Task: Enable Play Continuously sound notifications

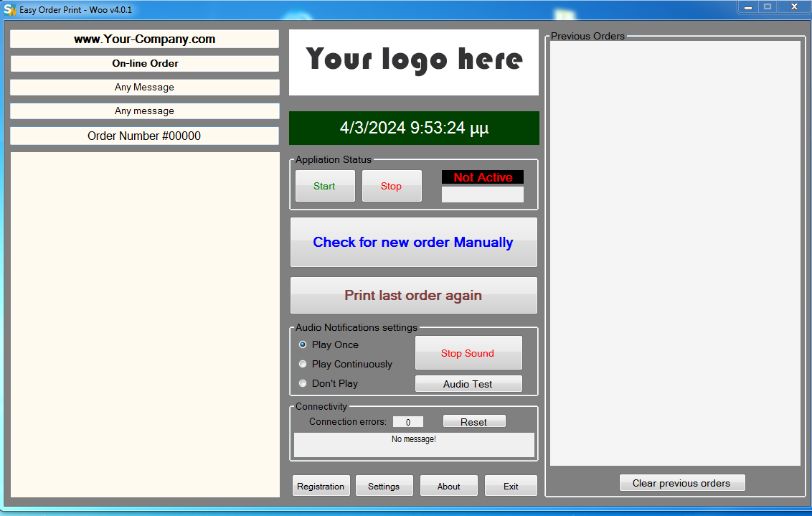Action: (303, 364)
